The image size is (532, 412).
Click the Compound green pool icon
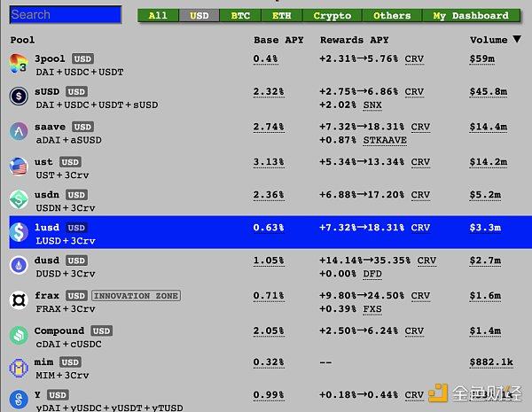(x=19, y=336)
